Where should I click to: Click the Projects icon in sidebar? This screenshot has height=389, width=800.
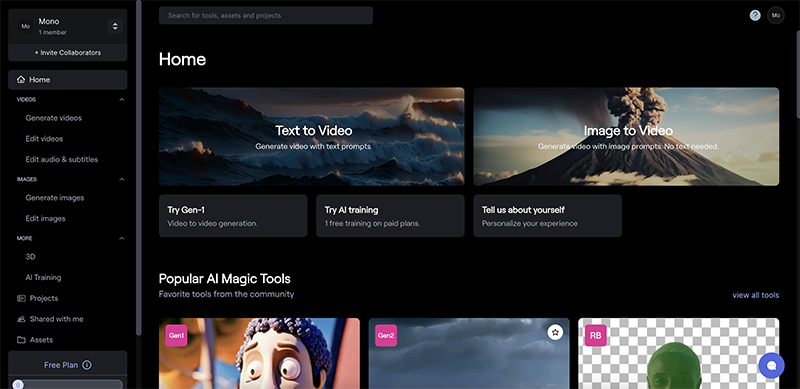(21, 298)
